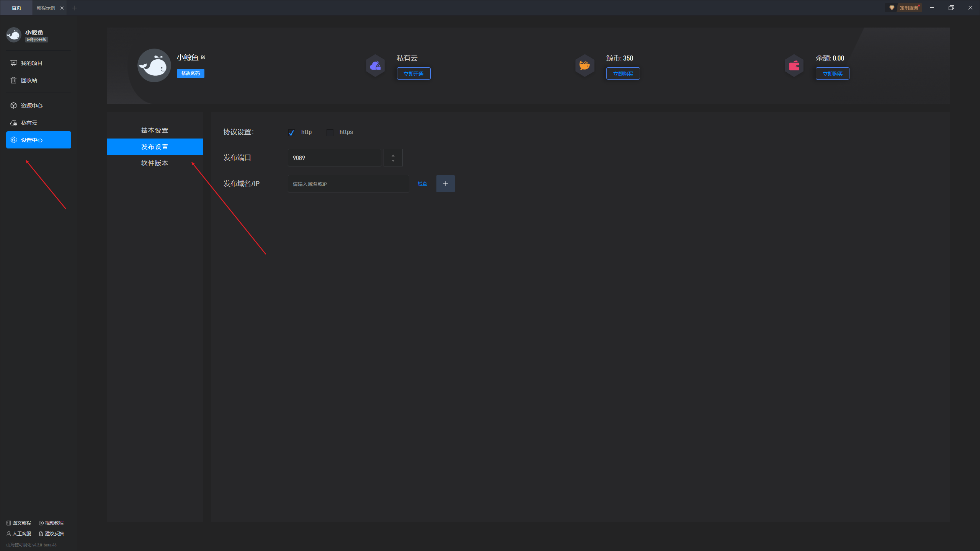Uncheck the http protocol checkbox
Viewport: 980px width, 551px height.
(x=292, y=132)
